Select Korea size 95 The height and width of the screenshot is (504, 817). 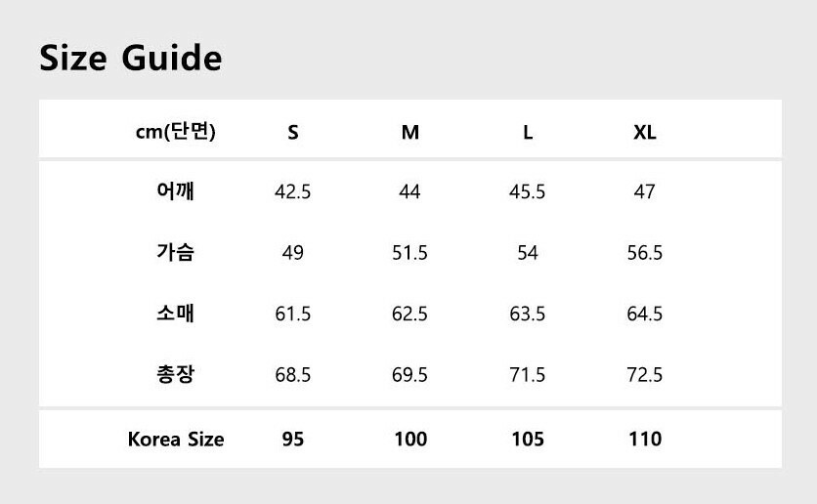click(293, 440)
